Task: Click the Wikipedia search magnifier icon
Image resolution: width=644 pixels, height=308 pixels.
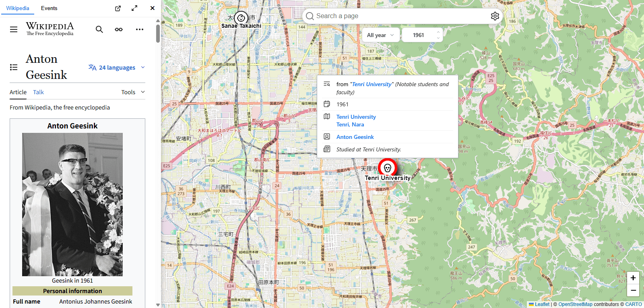Action: (99, 29)
